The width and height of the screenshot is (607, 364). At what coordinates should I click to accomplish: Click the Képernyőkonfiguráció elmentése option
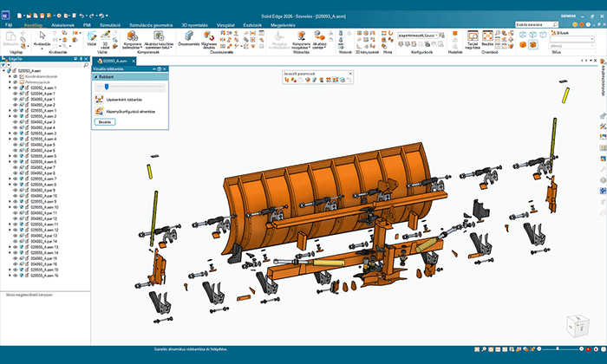[130, 112]
